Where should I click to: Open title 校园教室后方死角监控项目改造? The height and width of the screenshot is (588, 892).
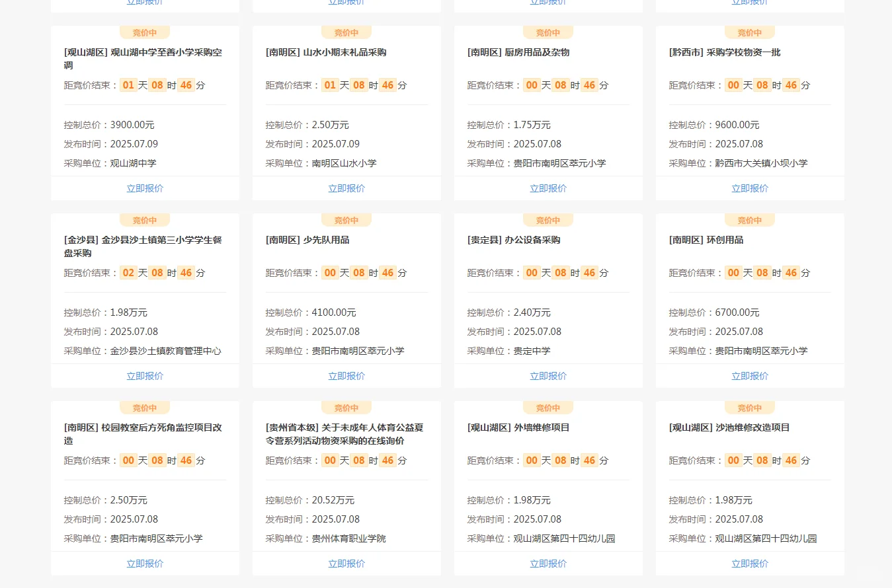tap(143, 434)
